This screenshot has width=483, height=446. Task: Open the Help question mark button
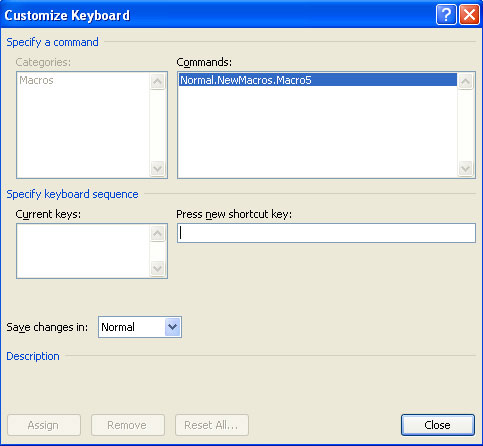(x=446, y=15)
